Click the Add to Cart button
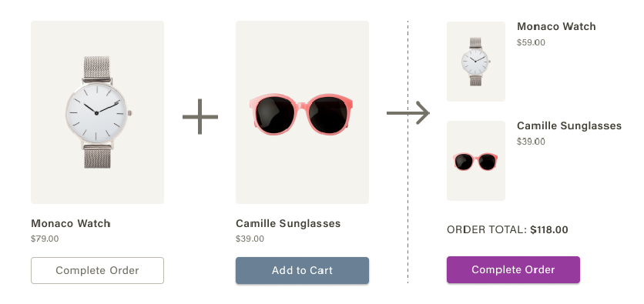This screenshot has height=304, width=644. 302,270
